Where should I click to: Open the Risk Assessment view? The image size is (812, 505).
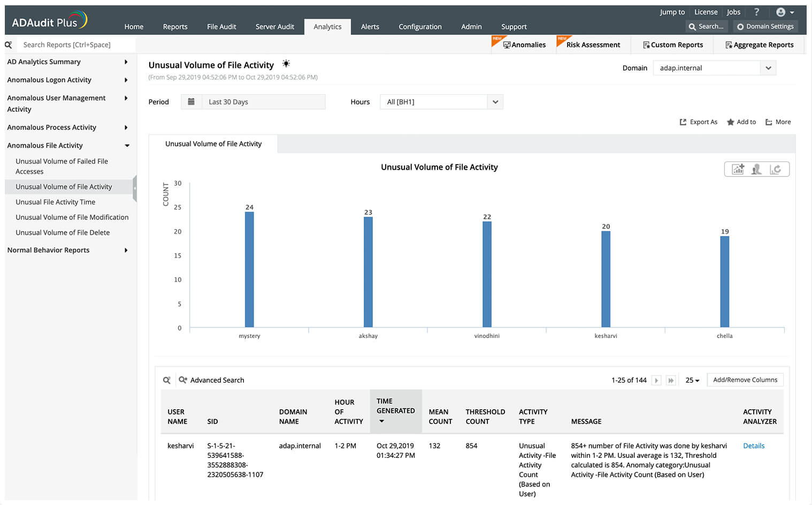[593, 45]
